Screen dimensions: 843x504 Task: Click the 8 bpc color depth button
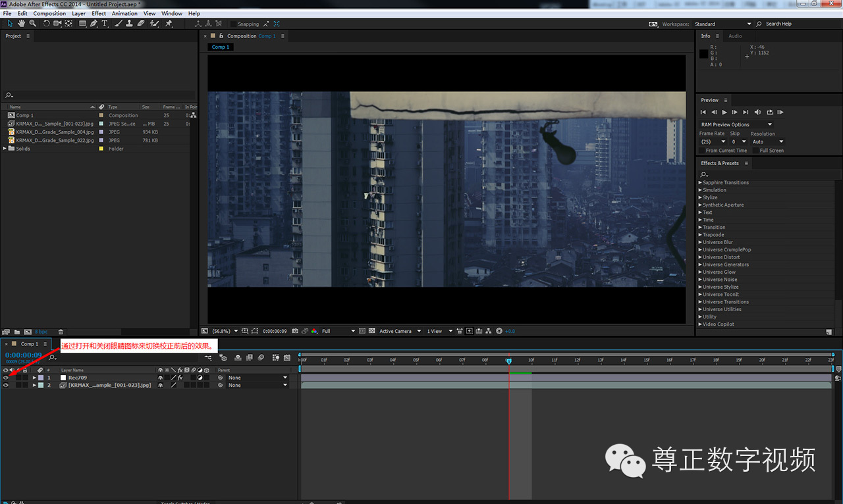(x=41, y=332)
